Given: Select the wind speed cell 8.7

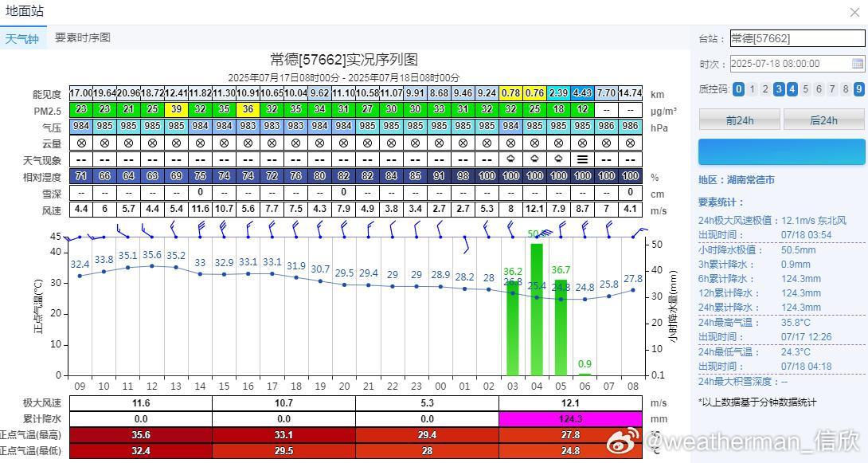Looking at the screenshot, I should (582, 209).
